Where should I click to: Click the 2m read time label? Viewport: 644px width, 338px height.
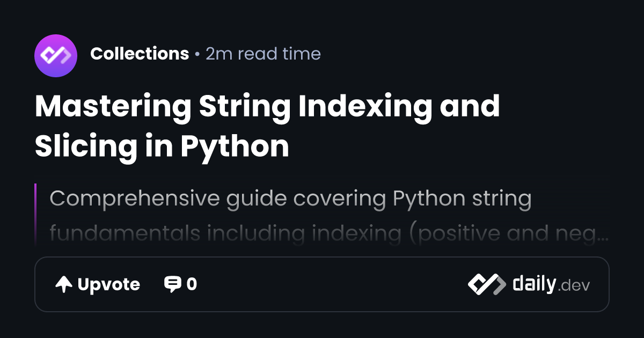click(x=263, y=54)
